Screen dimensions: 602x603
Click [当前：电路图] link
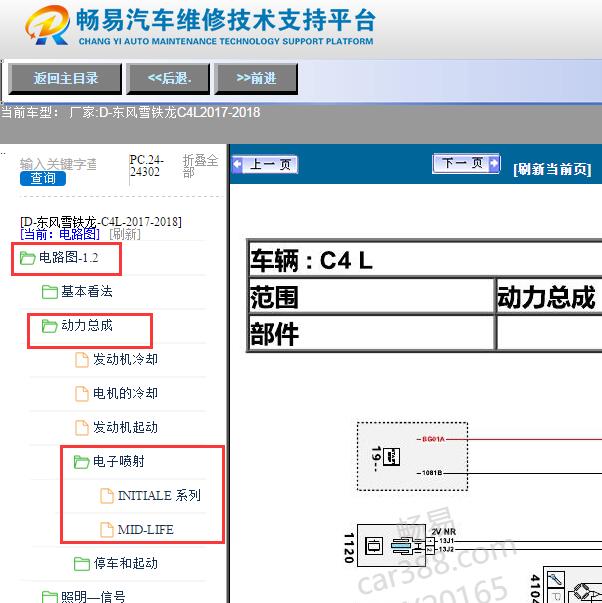point(60,234)
